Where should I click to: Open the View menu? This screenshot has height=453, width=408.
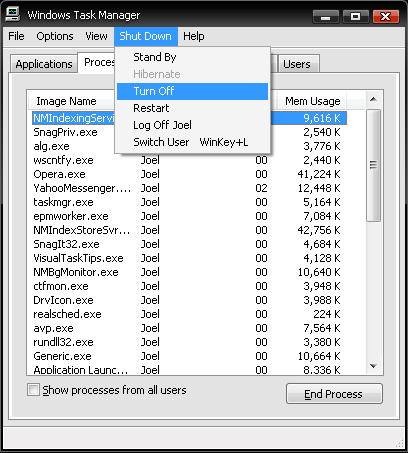(96, 36)
